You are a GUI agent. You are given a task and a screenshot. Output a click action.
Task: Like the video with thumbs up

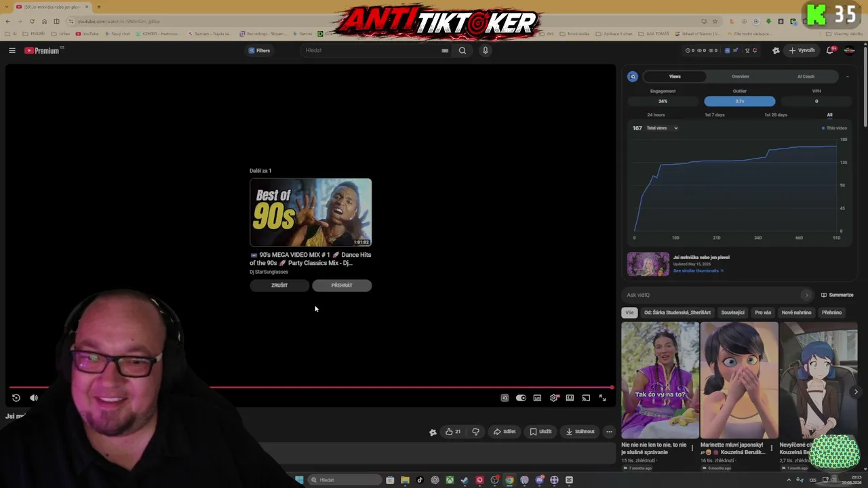(x=453, y=432)
